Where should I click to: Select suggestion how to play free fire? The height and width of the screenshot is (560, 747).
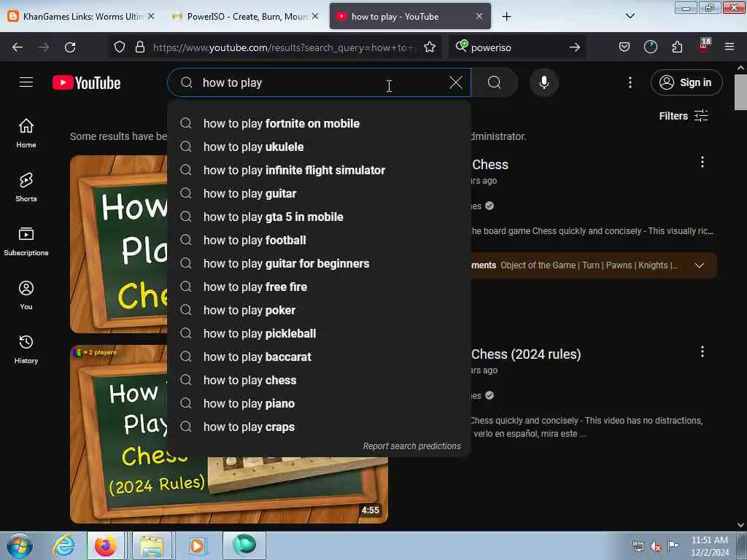[x=320, y=287]
